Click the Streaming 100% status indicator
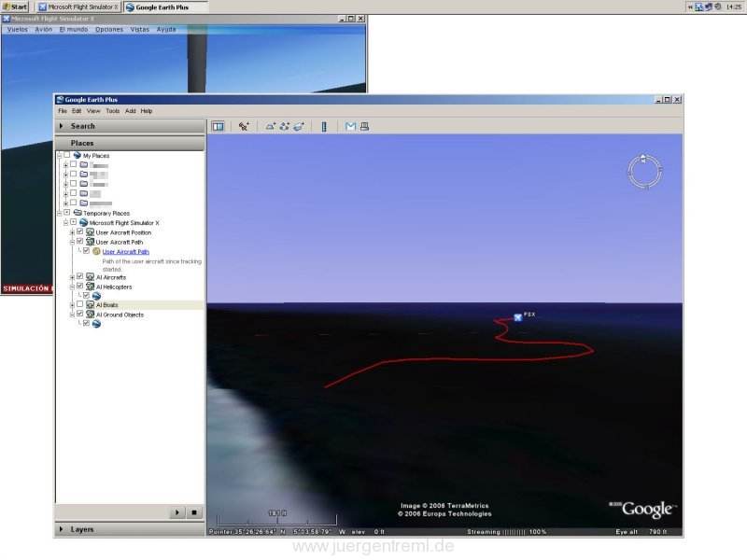The image size is (747, 560). pos(506,531)
